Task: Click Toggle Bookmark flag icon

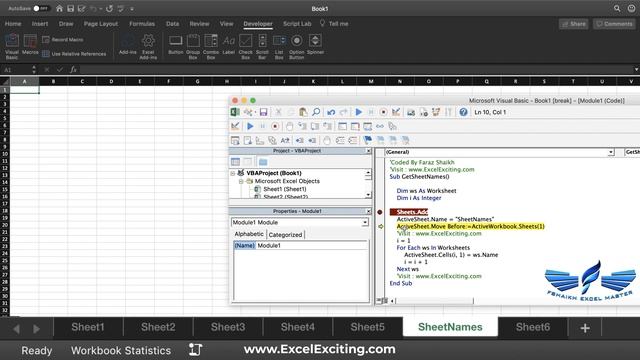Action: pos(367,140)
